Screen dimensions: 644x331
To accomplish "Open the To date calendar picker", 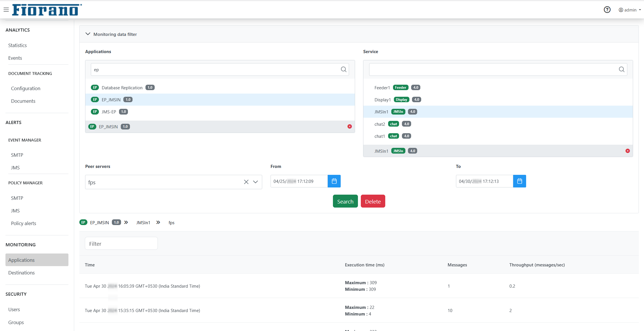I will coord(520,181).
